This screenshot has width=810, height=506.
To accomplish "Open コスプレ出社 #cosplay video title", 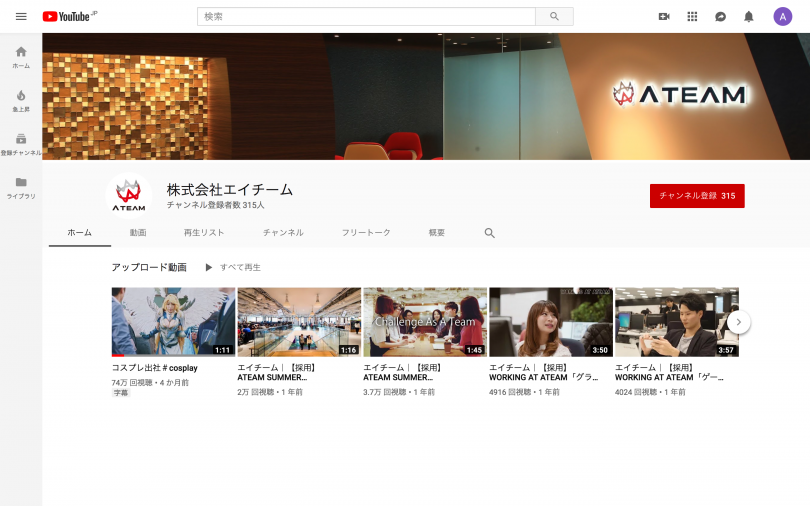I will (x=154, y=368).
